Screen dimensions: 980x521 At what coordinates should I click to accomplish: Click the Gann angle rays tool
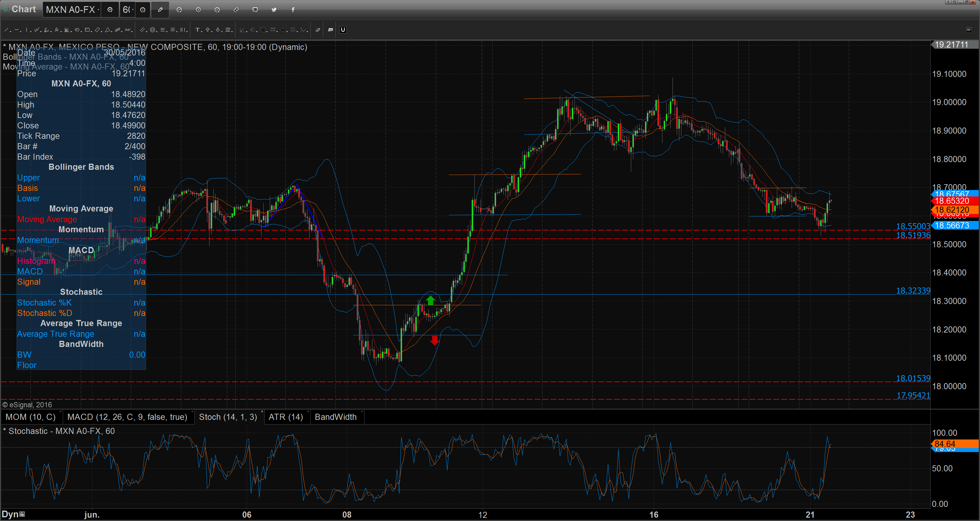pos(242,30)
